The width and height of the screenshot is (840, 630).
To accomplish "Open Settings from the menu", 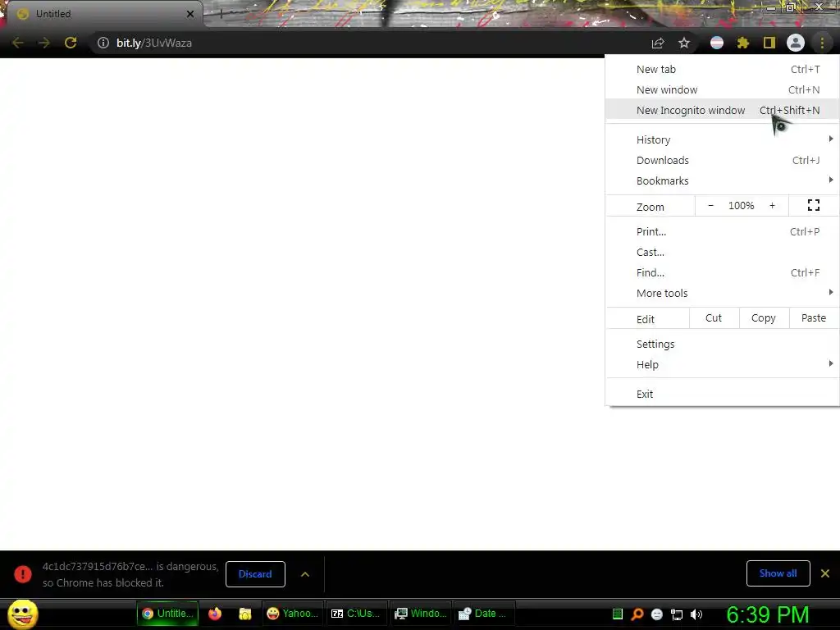I will [722, 344].
